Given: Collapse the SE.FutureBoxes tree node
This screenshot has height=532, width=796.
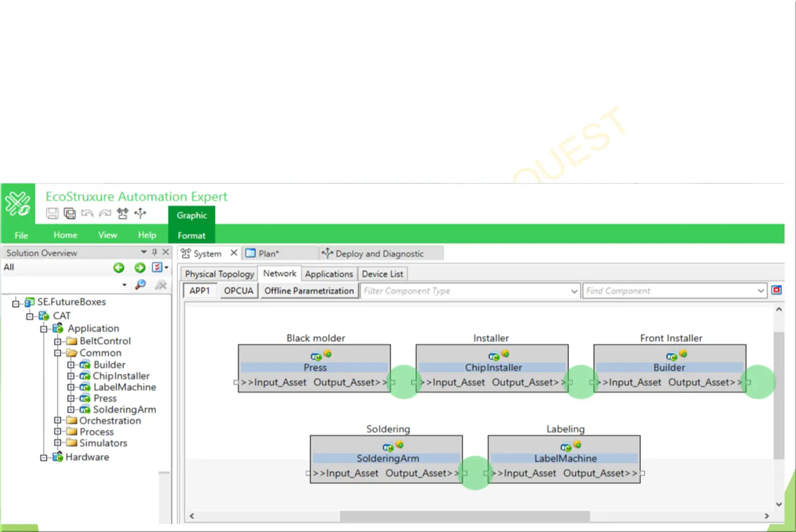Looking at the screenshot, I should click(15, 303).
